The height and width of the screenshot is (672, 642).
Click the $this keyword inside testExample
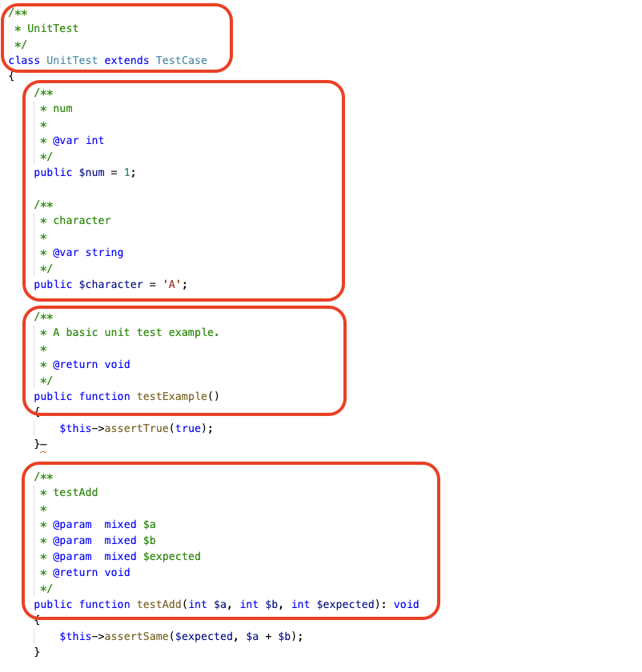(x=74, y=428)
